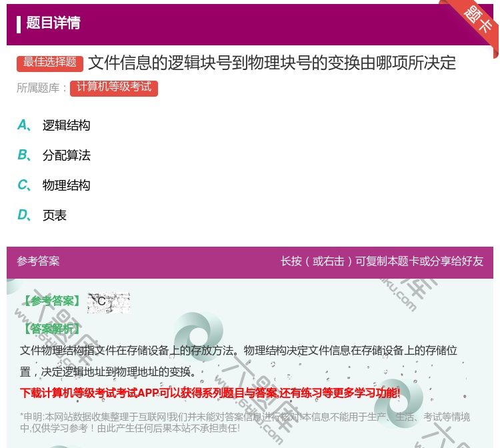Click the answer image showing C
The height and width of the screenshot is (448, 500).
point(109,302)
